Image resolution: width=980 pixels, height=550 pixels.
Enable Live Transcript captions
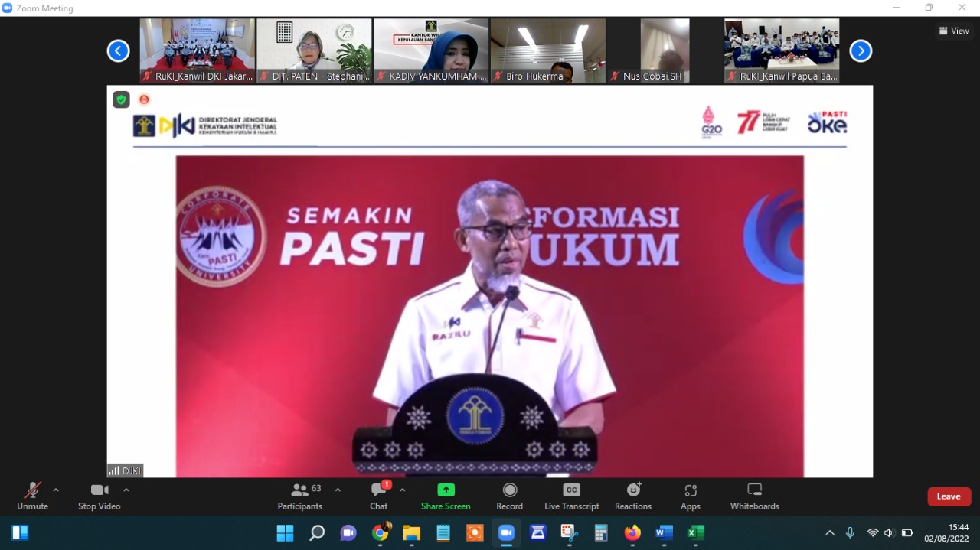tap(571, 496)
